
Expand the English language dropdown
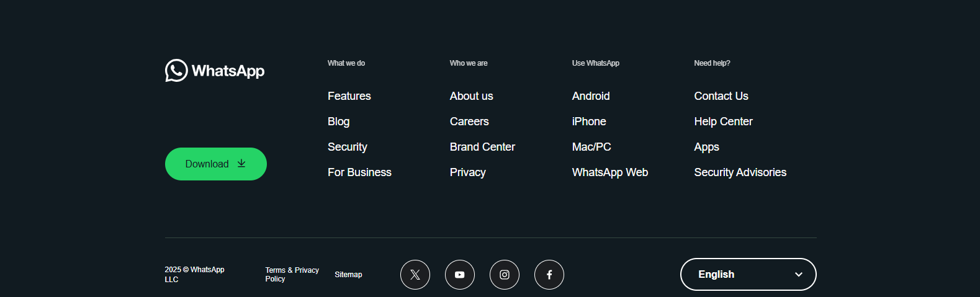point(748,275)
